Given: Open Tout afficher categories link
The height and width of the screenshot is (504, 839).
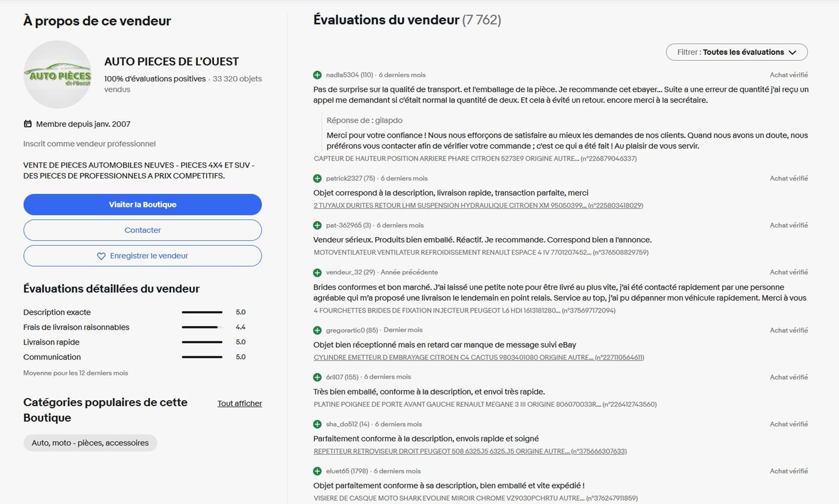Looking at the screenshot, I should [x=239, y=404].
